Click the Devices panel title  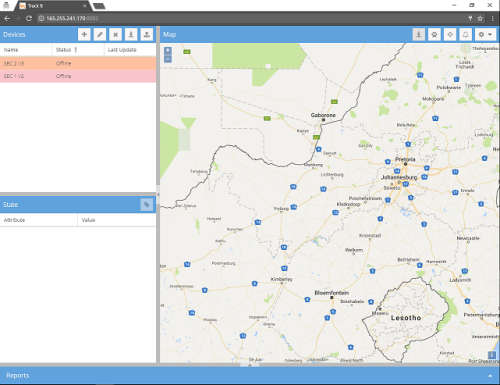14,34
